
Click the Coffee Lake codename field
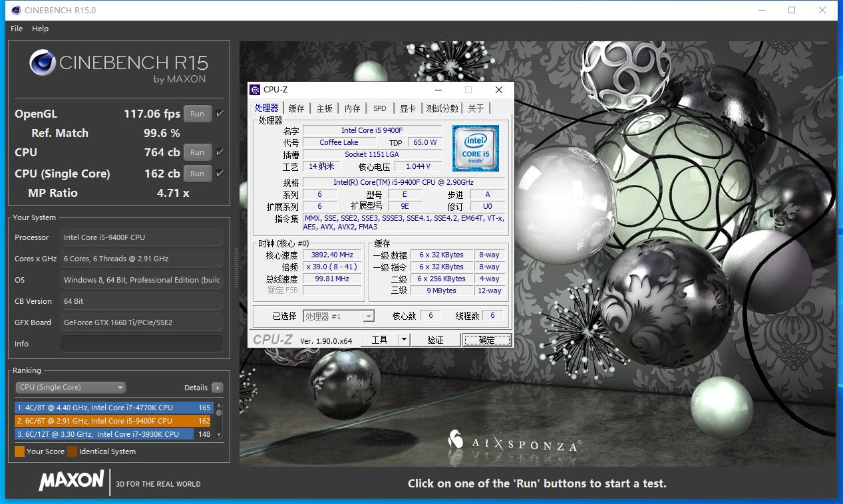[x=339, y=142]
